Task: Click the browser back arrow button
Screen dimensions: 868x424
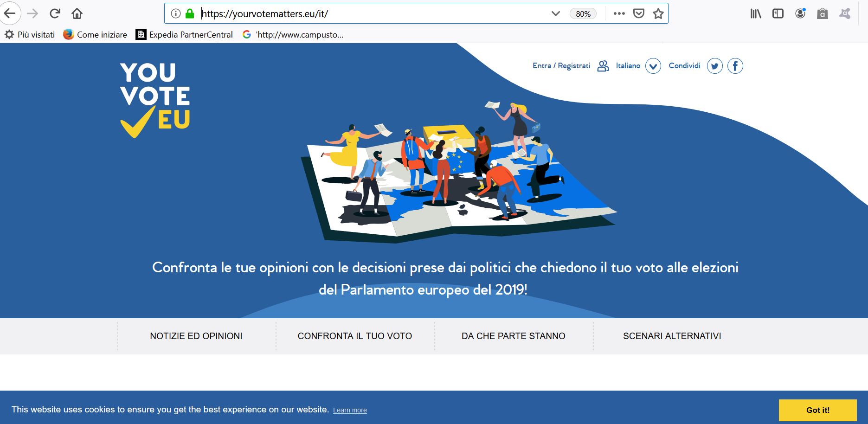Action: (x=10, y=13)
